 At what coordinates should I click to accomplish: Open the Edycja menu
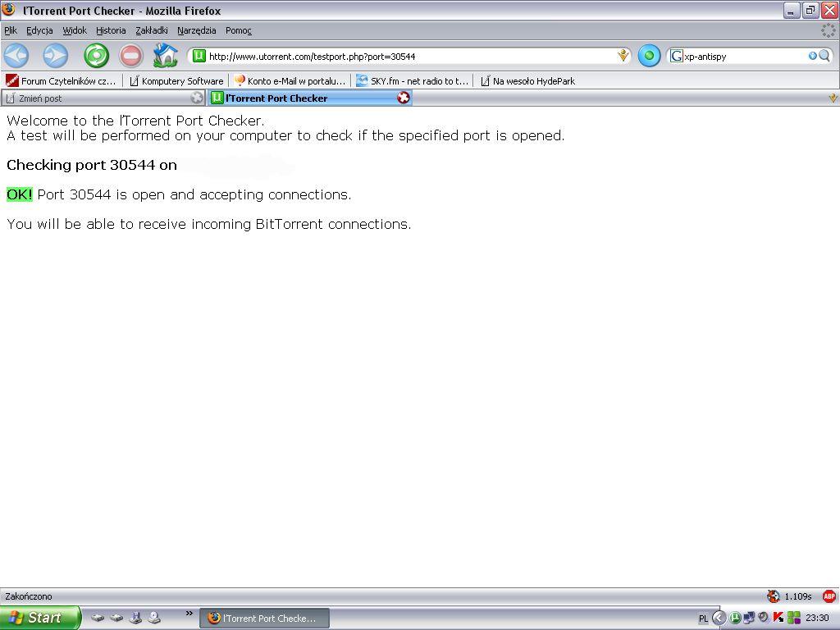[39, 30]
